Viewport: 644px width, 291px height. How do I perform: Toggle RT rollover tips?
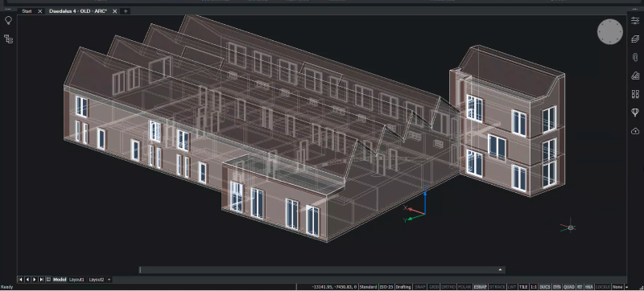(x=580, y=287)
